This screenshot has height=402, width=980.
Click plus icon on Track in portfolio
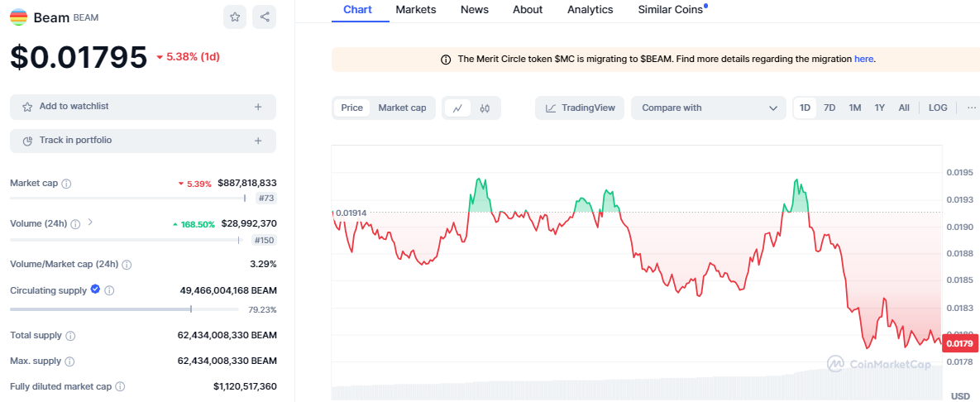258,141
